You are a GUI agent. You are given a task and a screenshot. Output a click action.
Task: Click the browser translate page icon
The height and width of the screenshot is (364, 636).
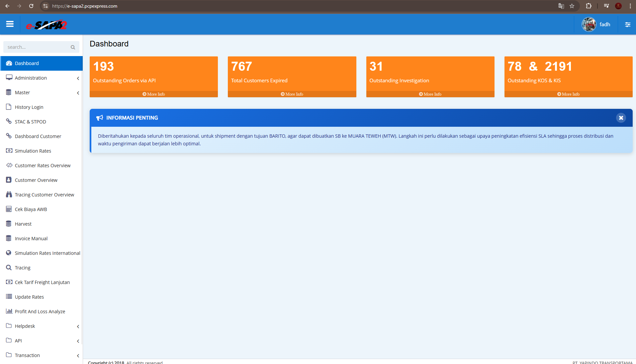[561, 6]
